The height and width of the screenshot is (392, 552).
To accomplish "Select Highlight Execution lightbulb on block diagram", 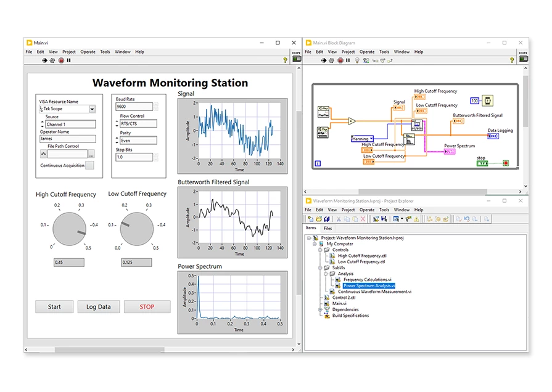I will click(x=357, y=61).
